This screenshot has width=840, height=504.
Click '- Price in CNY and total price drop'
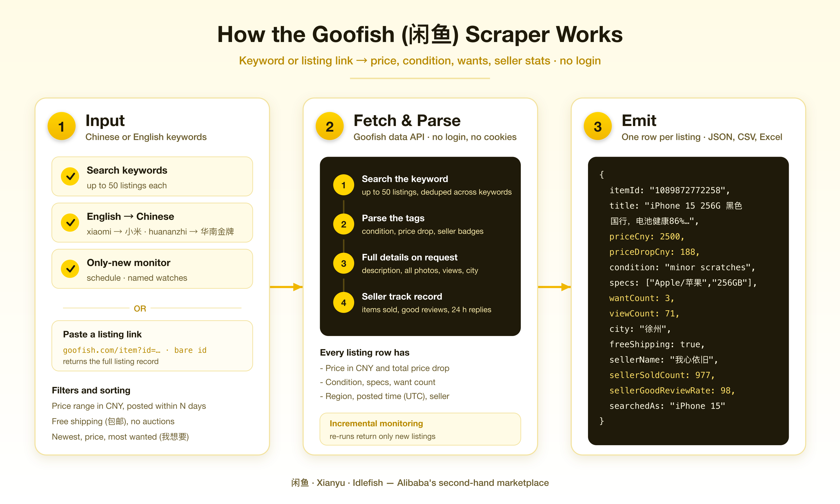[x=384, y=368]
